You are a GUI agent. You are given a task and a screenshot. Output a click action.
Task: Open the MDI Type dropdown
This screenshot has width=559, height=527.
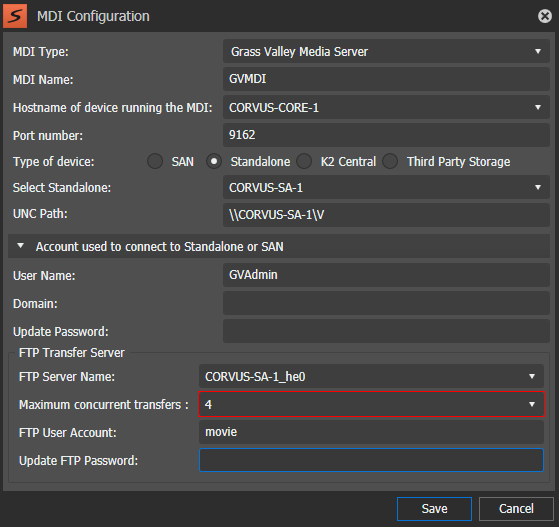click(386, 51)
